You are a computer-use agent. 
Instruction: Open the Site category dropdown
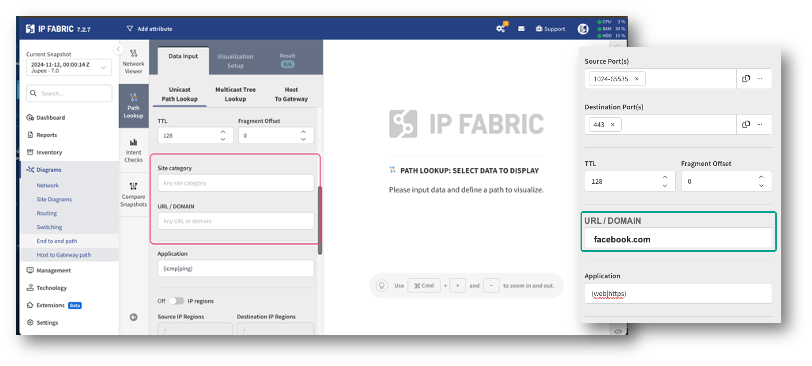[236, 183]
